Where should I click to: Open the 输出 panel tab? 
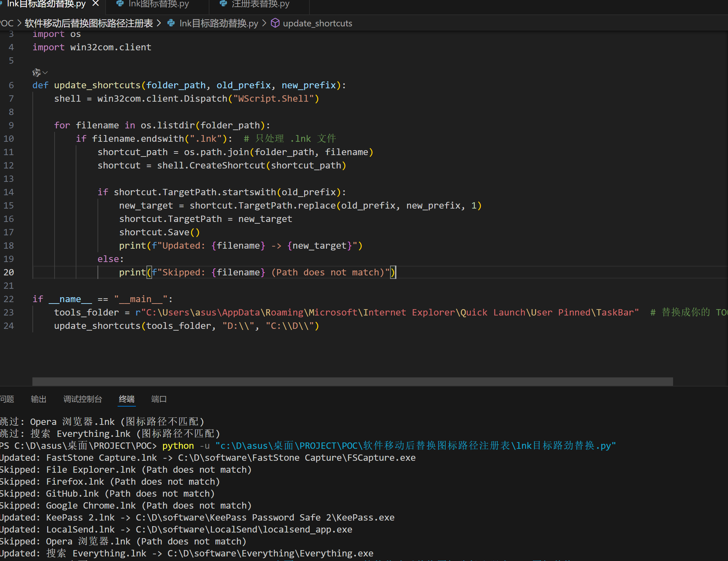tap(39, 399)
